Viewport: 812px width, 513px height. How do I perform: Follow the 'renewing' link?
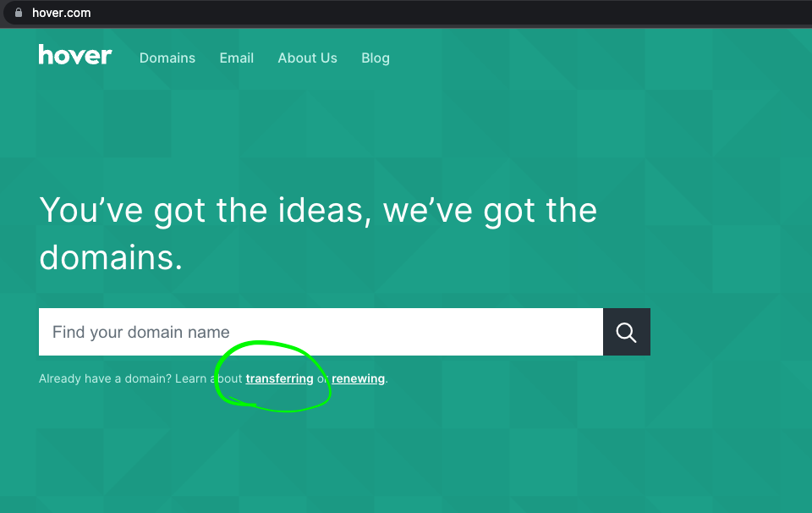pyautogui.click(x=358, y=379)
